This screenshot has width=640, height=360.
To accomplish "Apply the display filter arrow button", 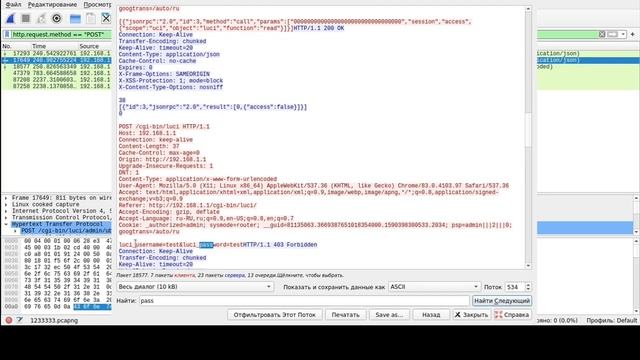I will coord(612,34).
